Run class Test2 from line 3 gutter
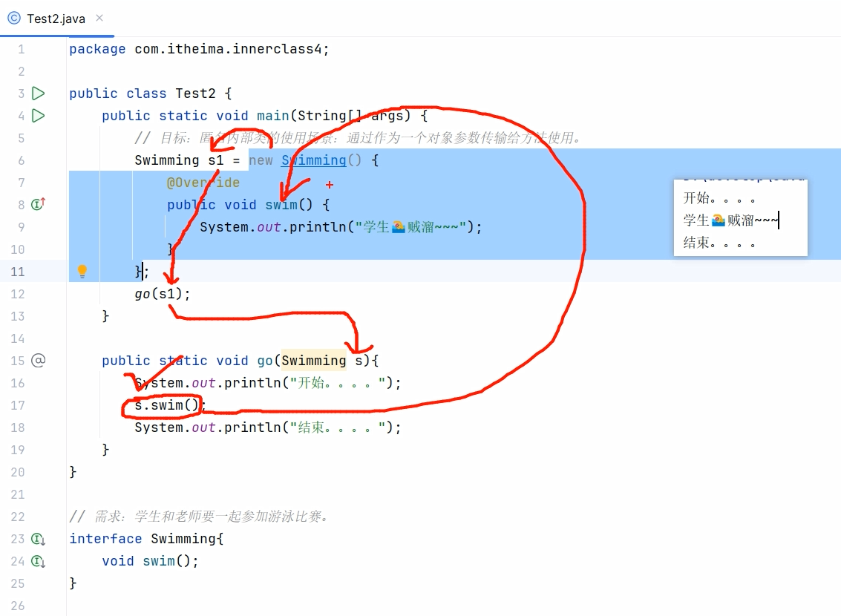This screenshot has height=616, width=841. 38,94
